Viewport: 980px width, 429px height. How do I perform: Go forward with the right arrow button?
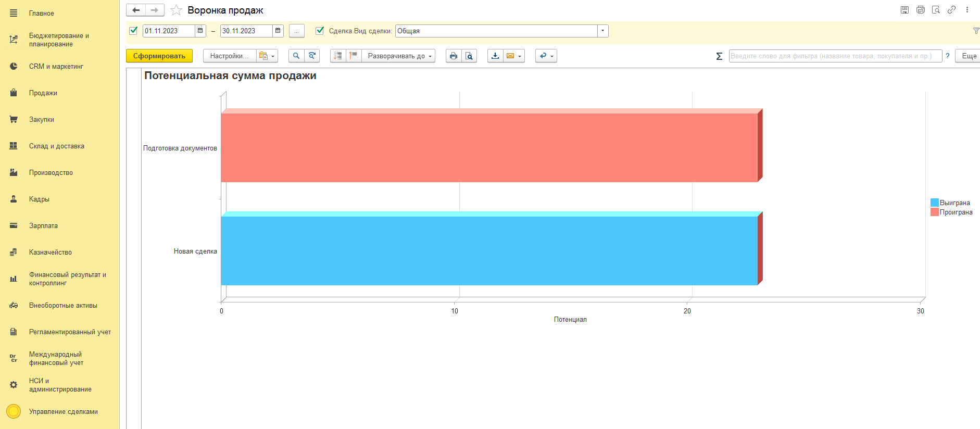click(155, 10)
